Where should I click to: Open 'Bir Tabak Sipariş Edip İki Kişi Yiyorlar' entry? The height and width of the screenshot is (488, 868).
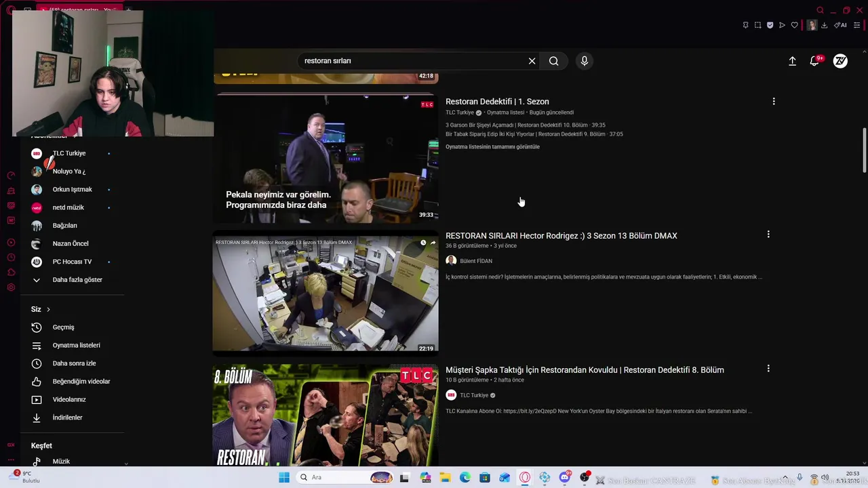click(534, 134)
